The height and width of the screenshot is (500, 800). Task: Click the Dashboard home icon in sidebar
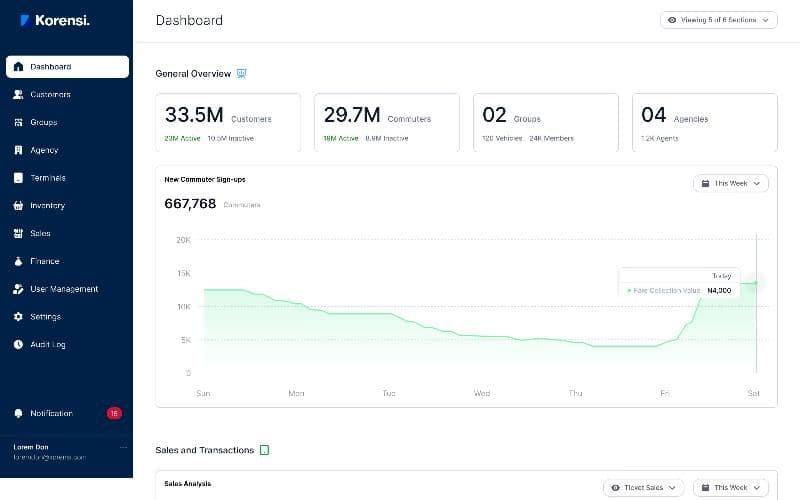pyautogui.click(x=18, y=67)
